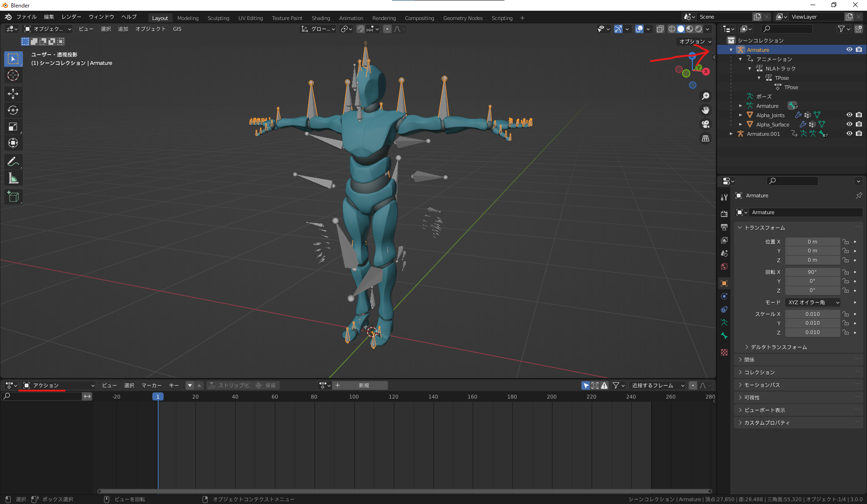Switch viewport to rendered shading mode

[699, 29]
